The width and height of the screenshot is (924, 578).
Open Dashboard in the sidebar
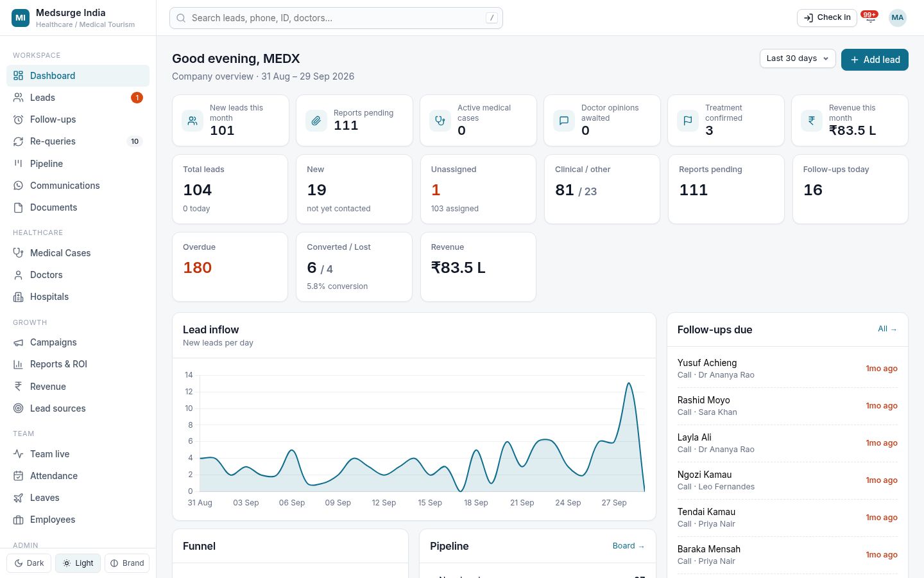(78, 76)
